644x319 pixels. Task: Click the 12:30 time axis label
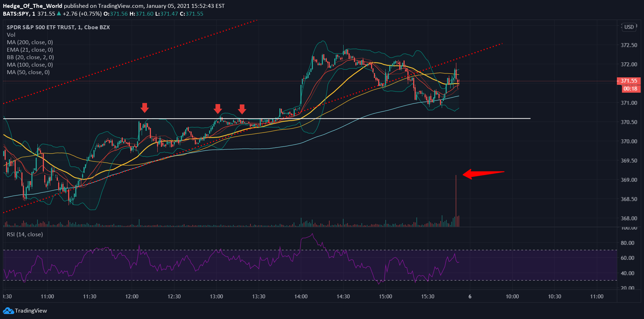click(x=174, y=297)
